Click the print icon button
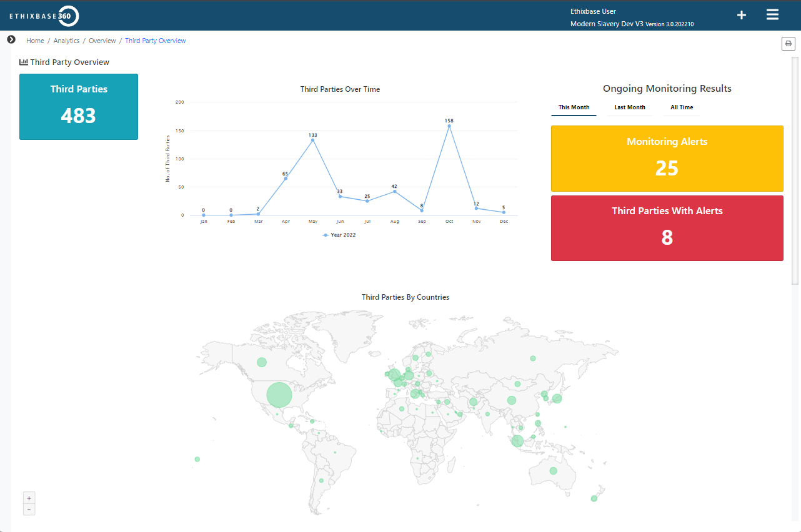Viewport: 801px width, 532px height. coord(789,44)
